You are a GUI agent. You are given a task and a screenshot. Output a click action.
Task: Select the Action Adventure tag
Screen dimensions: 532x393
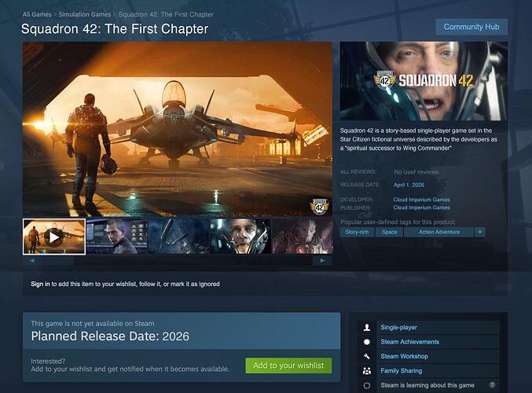(x=439, y=232)
